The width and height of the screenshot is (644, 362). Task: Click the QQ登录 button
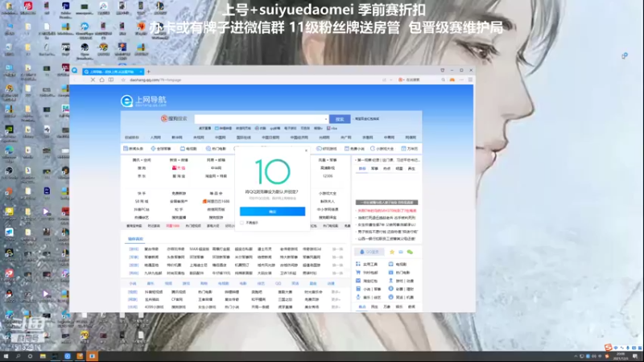pyautogui.click(x=369, y=252)
